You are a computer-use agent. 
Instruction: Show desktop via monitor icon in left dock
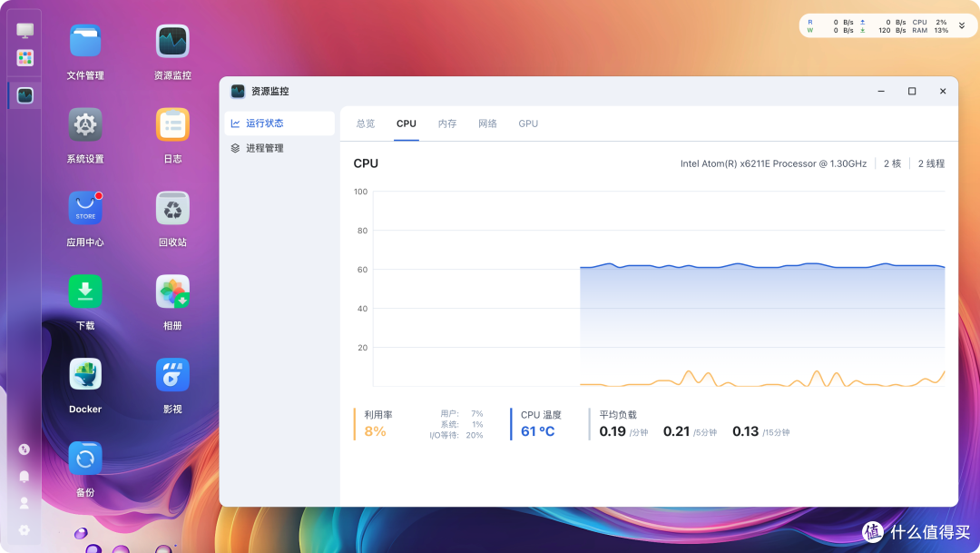tap(25, 30)
